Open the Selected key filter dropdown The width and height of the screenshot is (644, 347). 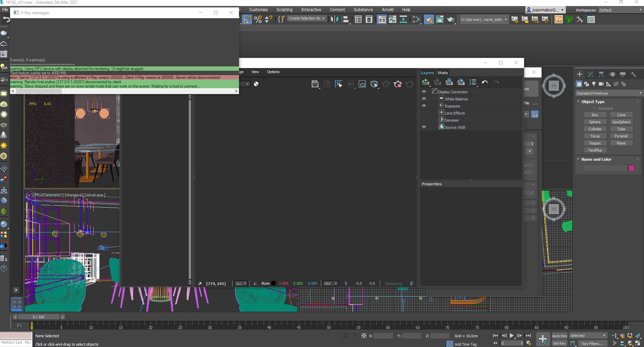[588, 336]
